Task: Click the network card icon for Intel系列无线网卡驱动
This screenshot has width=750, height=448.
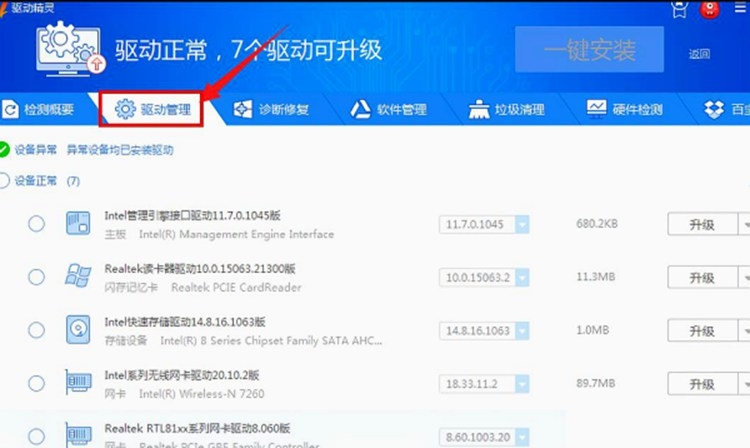Action: pyautogui.click(x=78, y=382)
